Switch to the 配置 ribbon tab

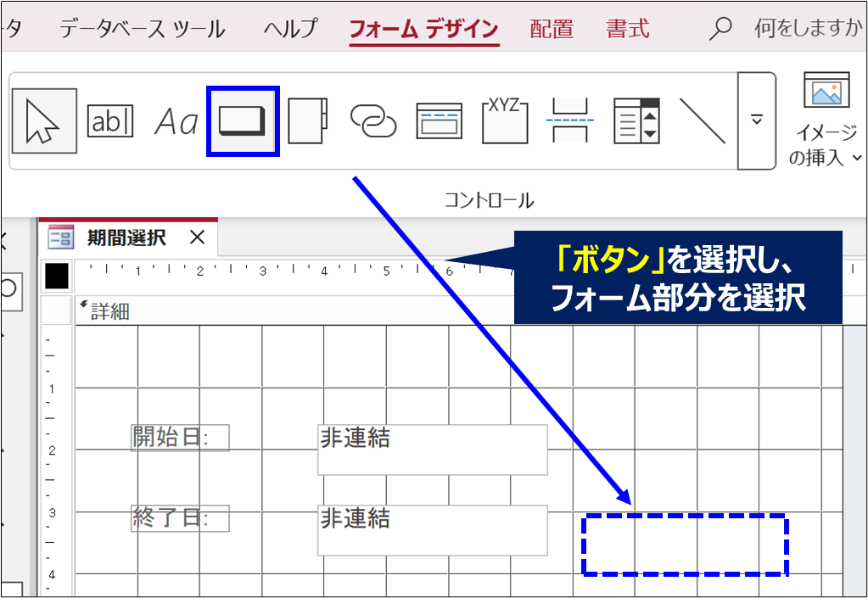click(552, 29)
